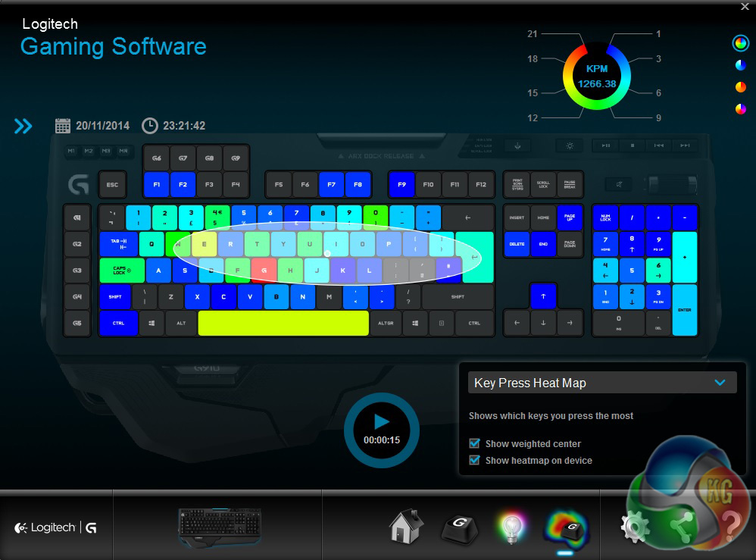Close the Logitech Gaming Software window
Image resolution: width=756 pixels, height=560 pixels.
point(745,6)
